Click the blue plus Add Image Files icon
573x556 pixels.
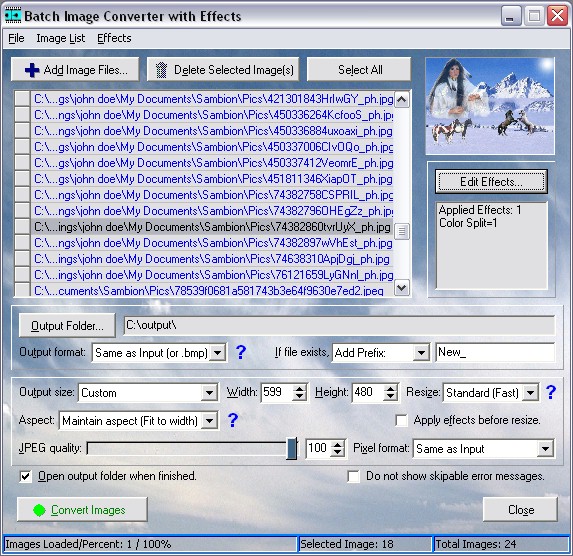(32, 70)
